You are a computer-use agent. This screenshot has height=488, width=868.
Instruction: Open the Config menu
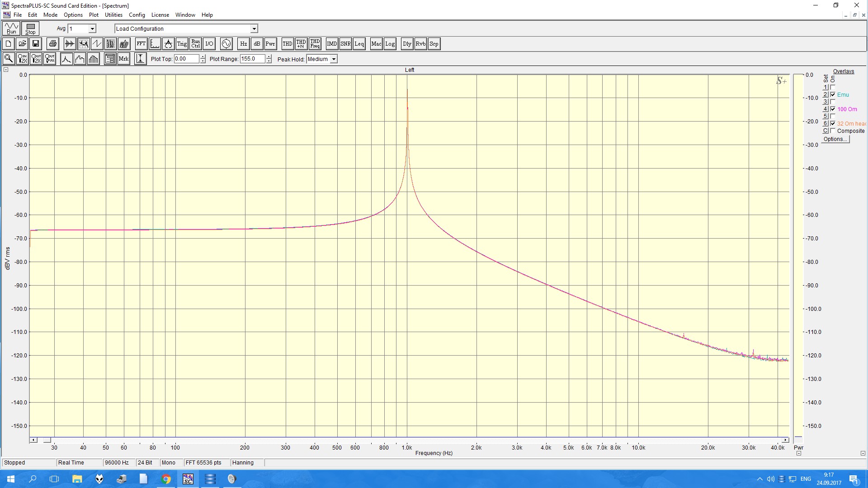137,15
